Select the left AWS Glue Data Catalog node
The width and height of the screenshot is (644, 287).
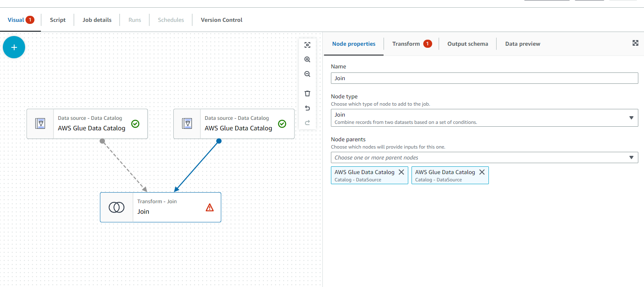click(87, 124)
